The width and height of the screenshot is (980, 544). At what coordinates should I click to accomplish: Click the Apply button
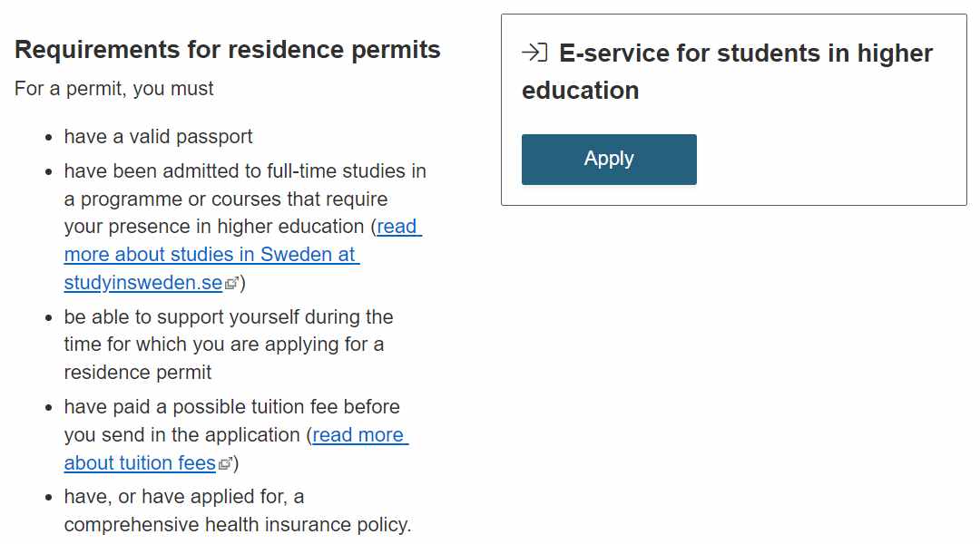609,160
